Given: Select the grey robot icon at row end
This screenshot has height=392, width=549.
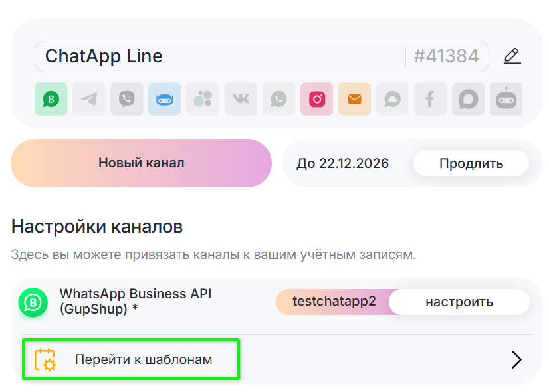Looking at the screenshot, I should coord(506,100).
